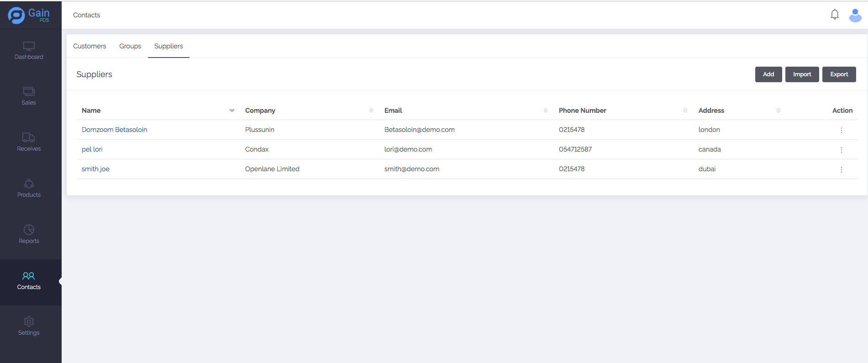Sort suppliers by the Name column

click(231, 110)
